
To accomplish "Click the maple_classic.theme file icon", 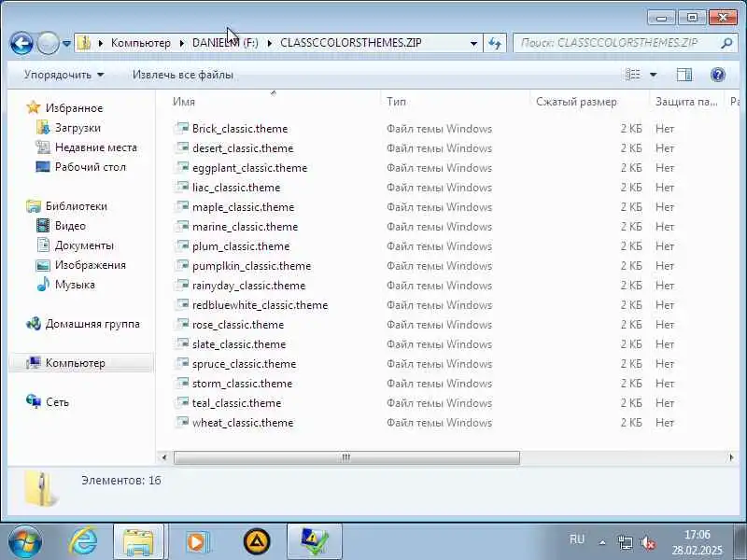I will pos(182,206).
